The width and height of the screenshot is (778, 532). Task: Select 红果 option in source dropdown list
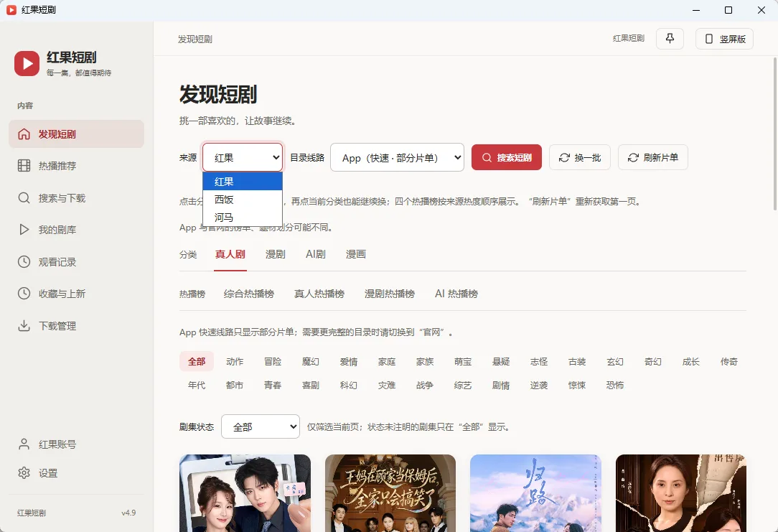pos(243,182)
